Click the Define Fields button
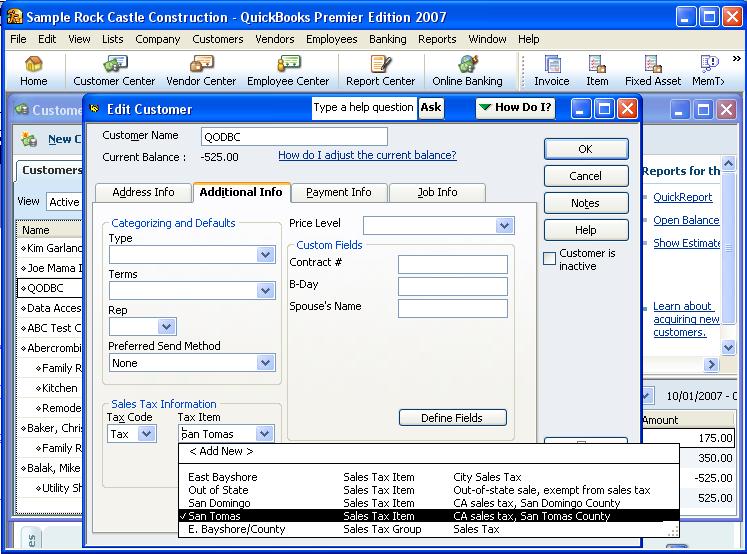747x554 pixels. (x=452, y=418)
